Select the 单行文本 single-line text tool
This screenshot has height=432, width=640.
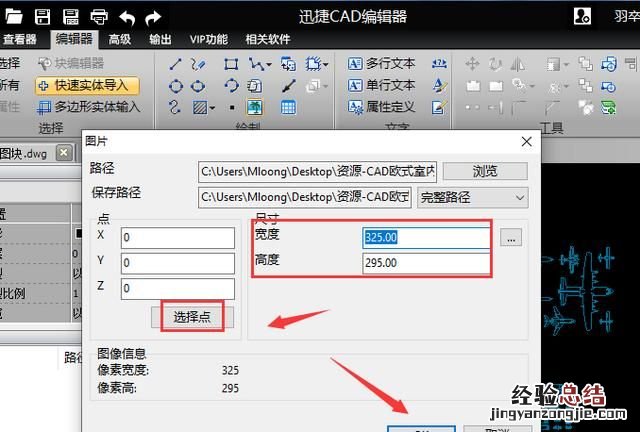(x=381, y=85)
